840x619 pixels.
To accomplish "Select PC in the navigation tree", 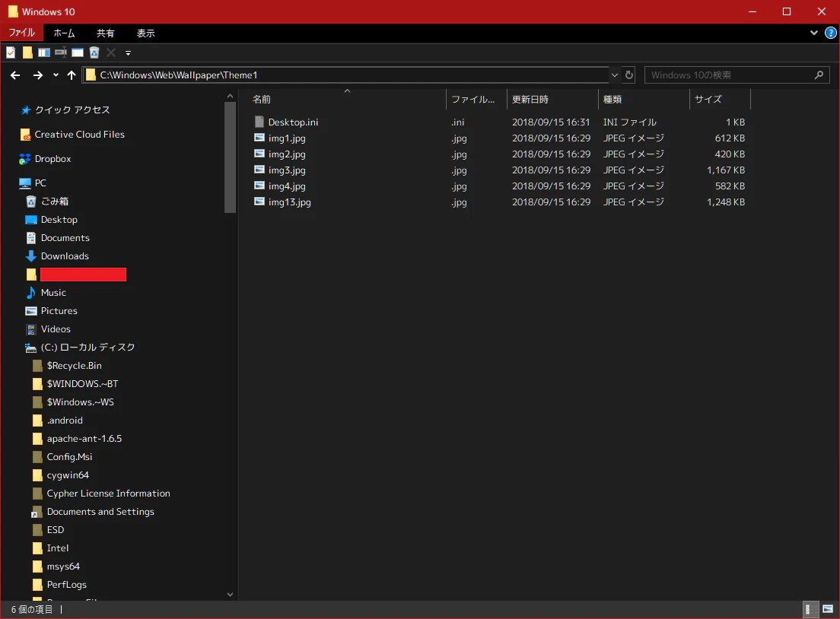I will pyautogui.click(x=40, y=183).
